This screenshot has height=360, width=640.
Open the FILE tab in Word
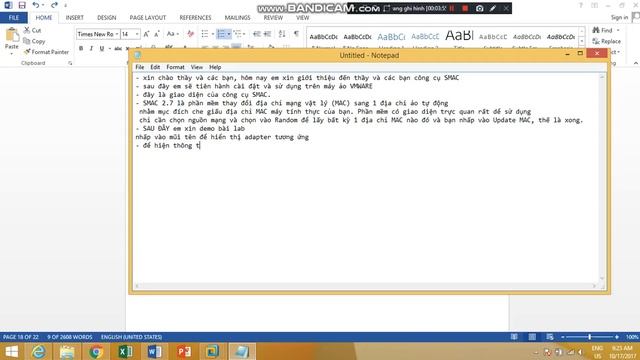click(14, 18)
